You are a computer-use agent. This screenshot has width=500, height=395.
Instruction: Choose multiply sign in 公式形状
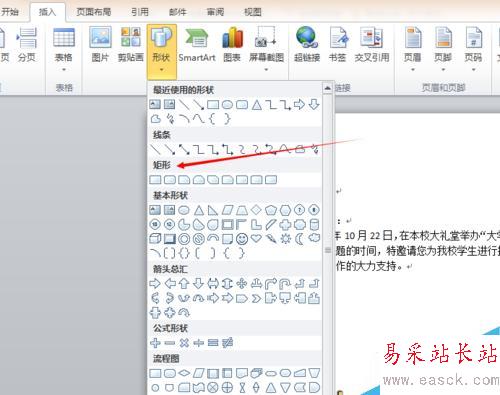[184, 342]
